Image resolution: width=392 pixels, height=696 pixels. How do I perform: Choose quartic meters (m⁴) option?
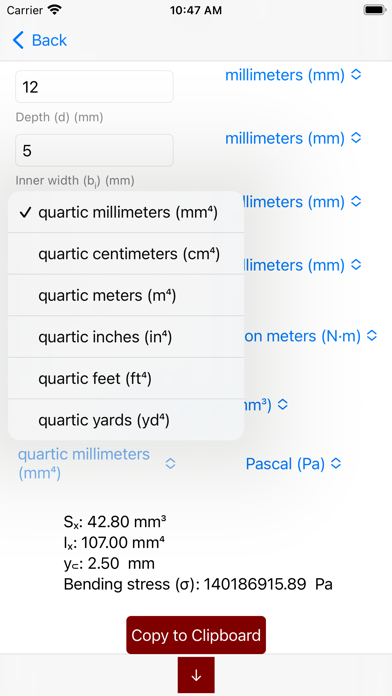(126, 295)
